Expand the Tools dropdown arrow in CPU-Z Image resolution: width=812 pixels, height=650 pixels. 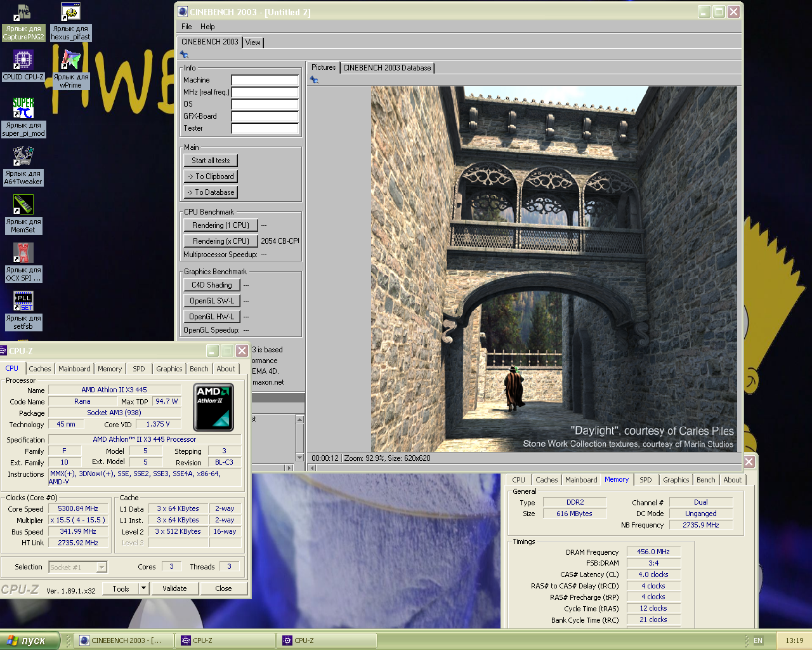144,588
